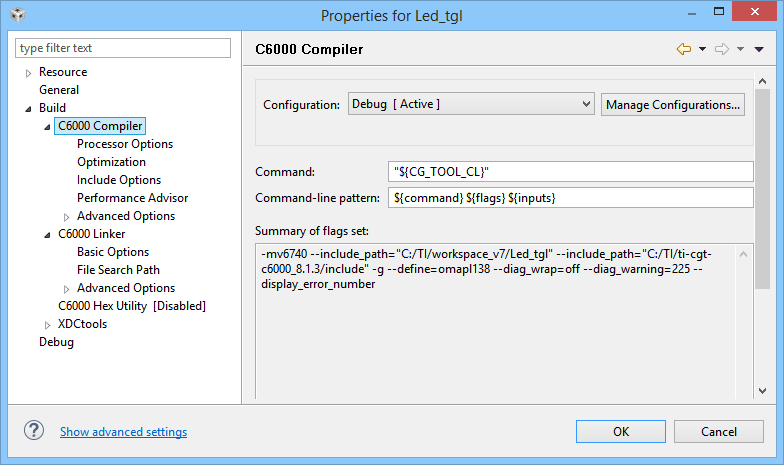
Task: Click the back navigation arrow icon
Action: [x=684, y=49]
